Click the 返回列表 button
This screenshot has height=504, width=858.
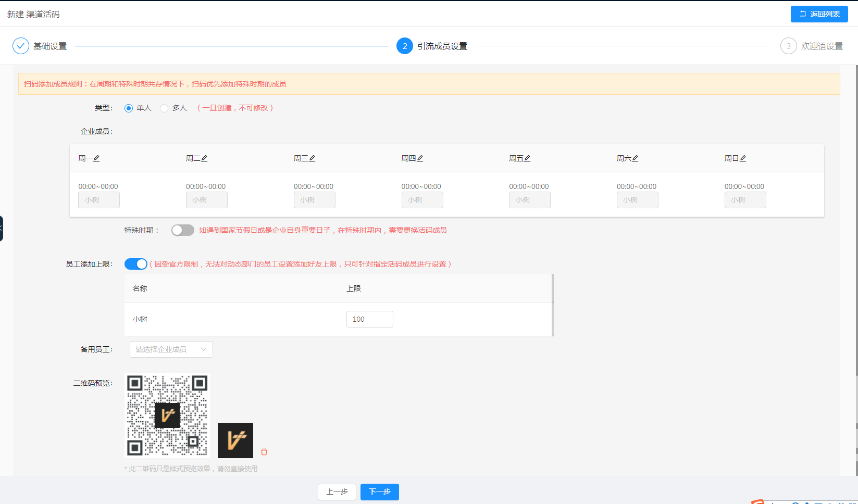(819, 14)
